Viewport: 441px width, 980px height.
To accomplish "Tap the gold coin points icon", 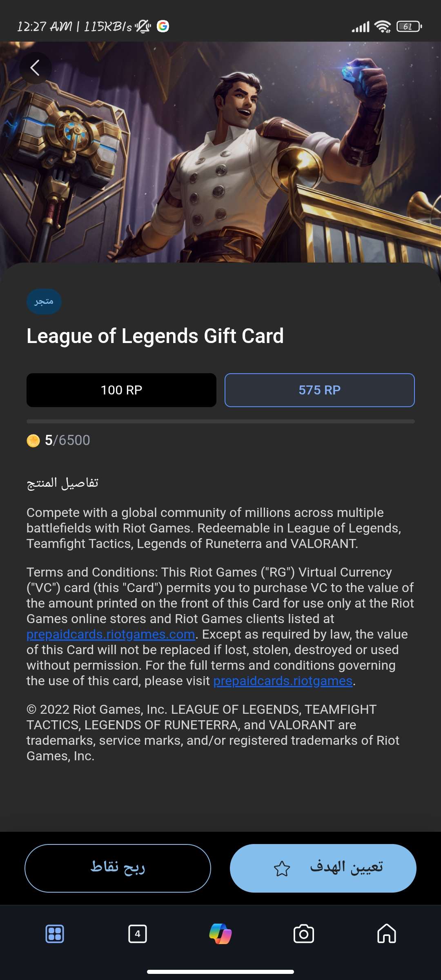I will pyautogui.click(x=33, y=441).
